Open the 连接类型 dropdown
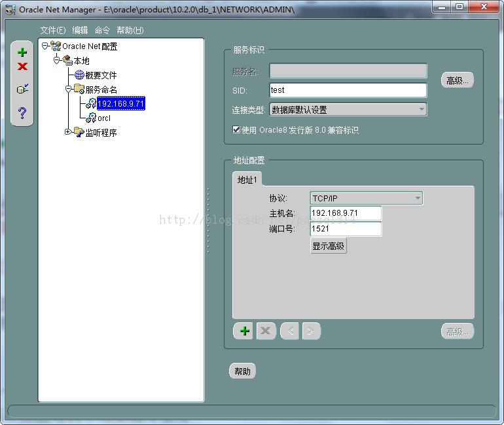Screen dimensions: 504x425 pos(348,109)
